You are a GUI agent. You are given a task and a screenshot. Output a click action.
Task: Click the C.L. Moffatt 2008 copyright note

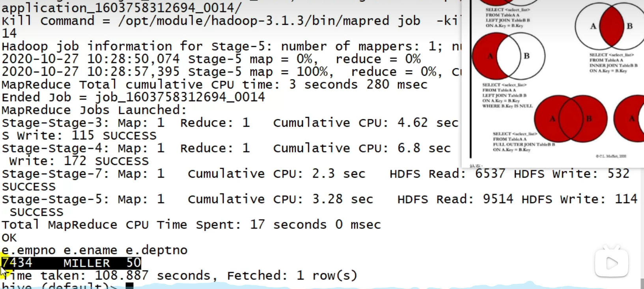click(610, 156)
